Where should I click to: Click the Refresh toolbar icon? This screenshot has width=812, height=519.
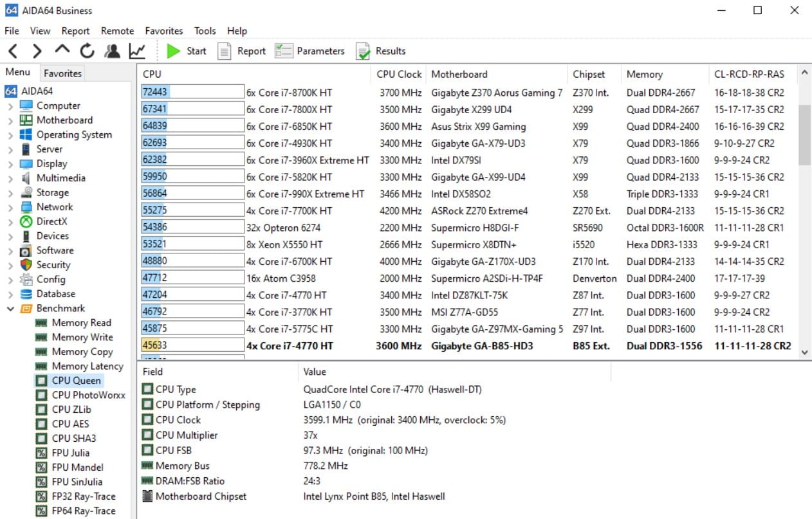click(x=87, y=51)
